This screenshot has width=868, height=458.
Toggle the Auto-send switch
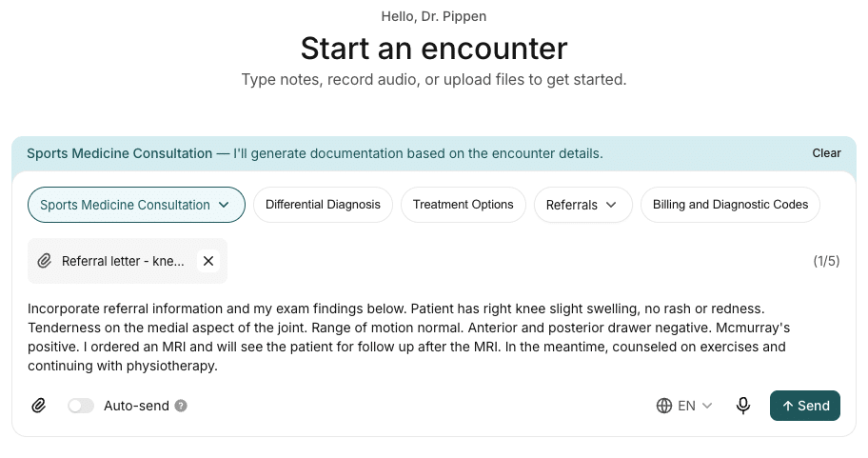(x=81, y=406)
